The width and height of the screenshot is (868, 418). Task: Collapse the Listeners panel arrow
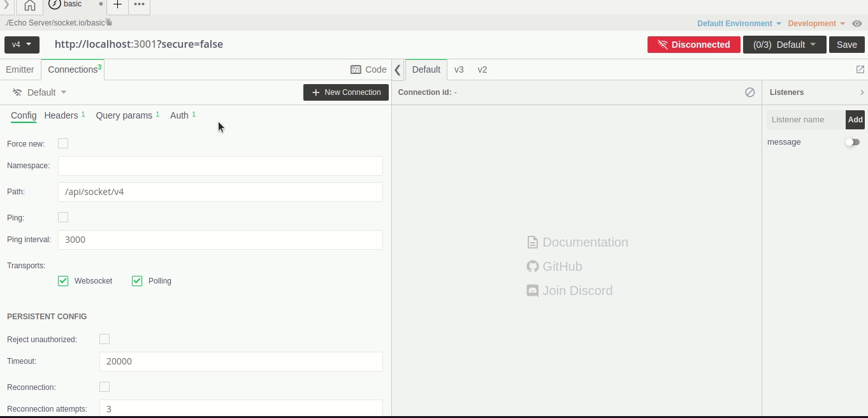[x=862, y=92]
